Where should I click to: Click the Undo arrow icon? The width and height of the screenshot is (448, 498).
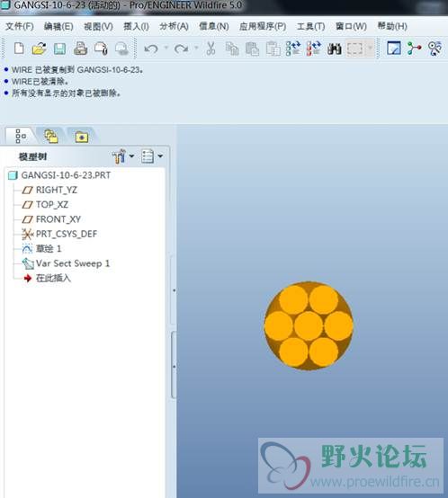(x=151, y=49)
